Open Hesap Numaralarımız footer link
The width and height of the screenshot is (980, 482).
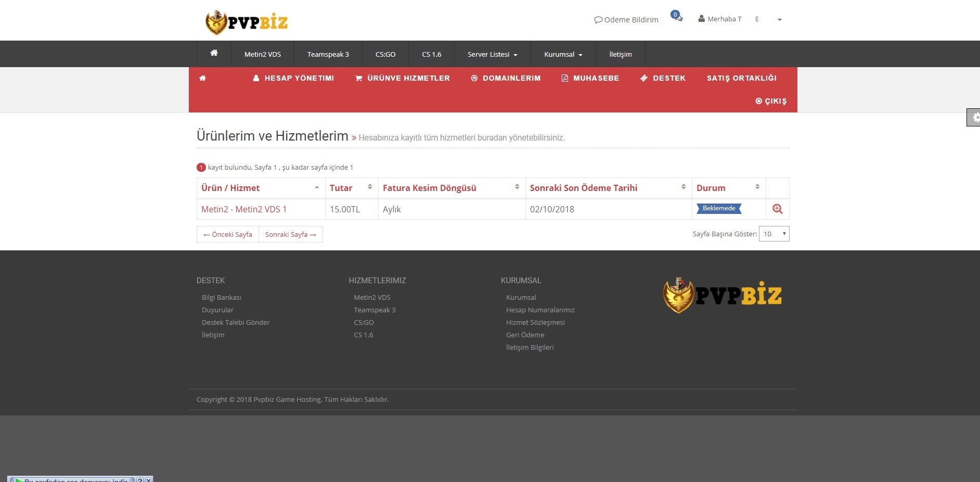(x=540, y=310)
